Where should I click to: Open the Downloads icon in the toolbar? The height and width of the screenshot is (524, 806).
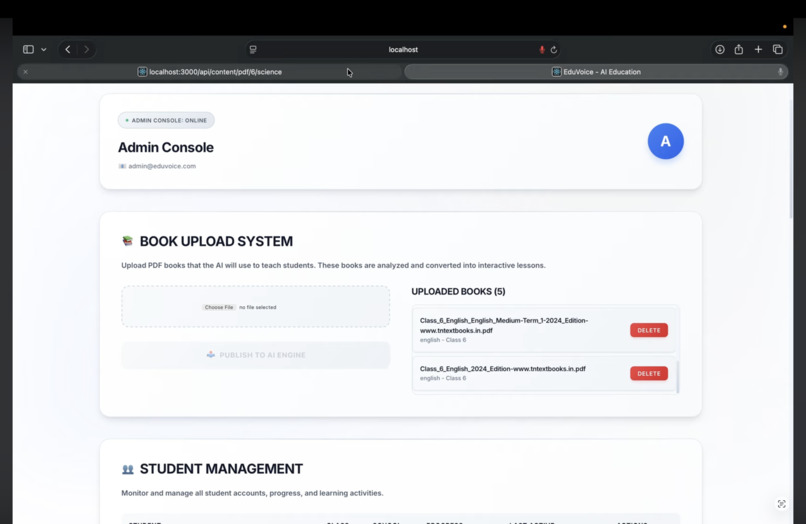coord(720,49)
